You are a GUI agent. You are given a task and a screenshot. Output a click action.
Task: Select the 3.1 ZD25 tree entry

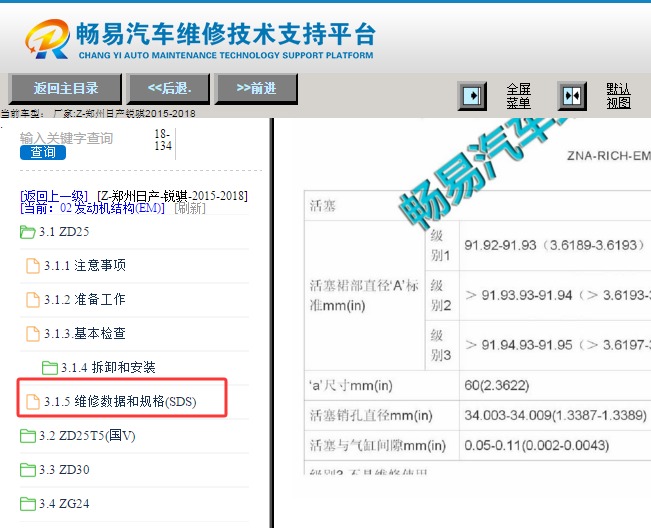64,232
